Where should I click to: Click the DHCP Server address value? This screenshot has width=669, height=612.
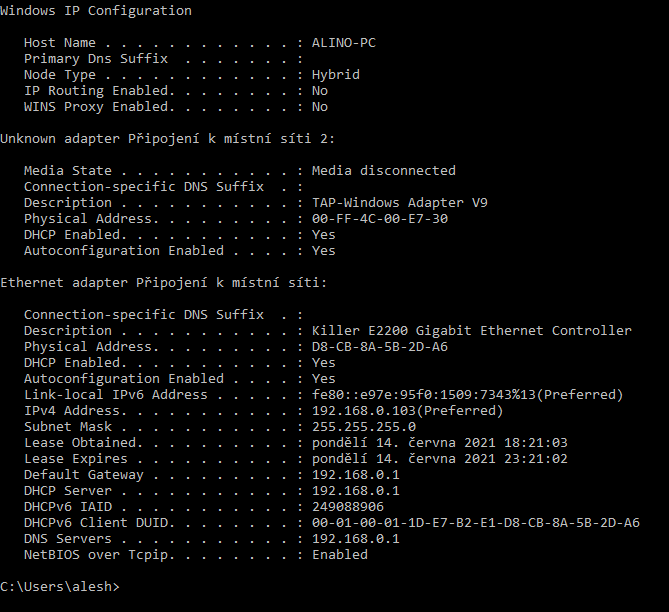click(355, 491)
